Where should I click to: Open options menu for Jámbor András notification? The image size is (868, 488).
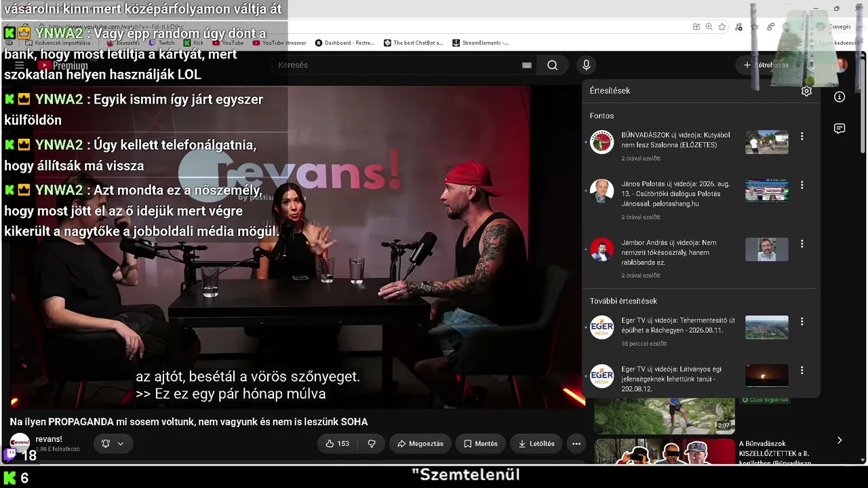coord(802,243)
